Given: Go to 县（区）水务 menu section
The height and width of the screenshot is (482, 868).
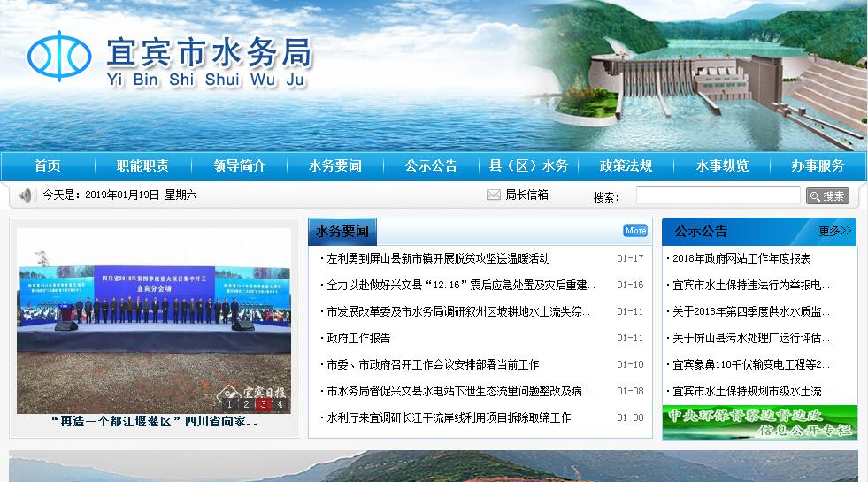Looking at the screenshot, I should click(528, 165).
